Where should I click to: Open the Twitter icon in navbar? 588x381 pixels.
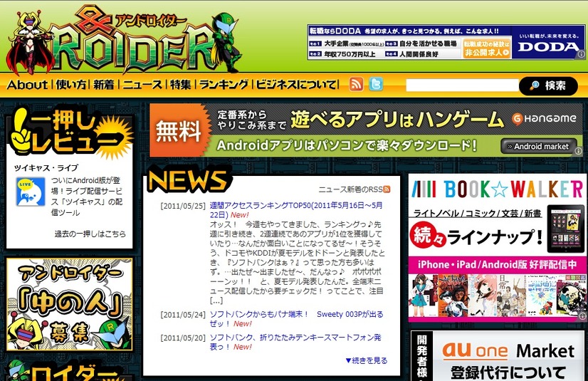pos(376,84)
